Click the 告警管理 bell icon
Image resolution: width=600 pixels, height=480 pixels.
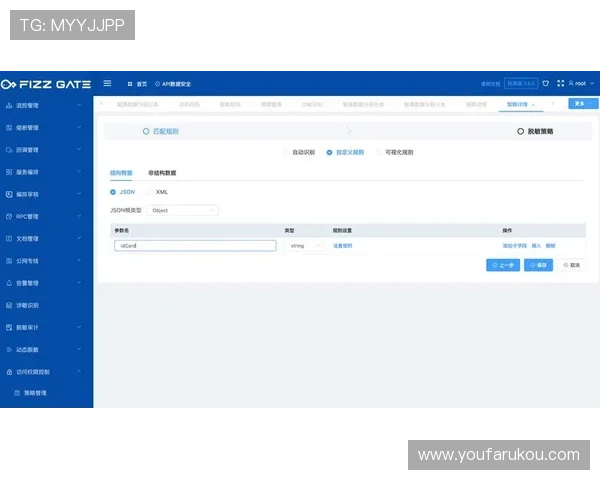[9, 283]
